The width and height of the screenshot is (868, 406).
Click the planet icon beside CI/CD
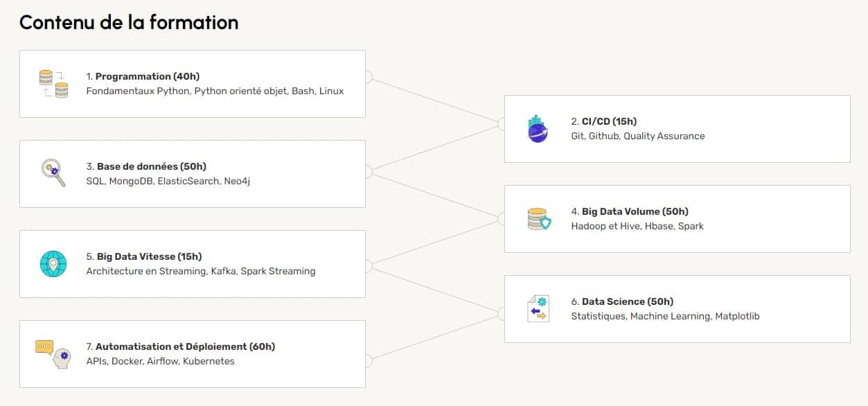click(538, 129)
